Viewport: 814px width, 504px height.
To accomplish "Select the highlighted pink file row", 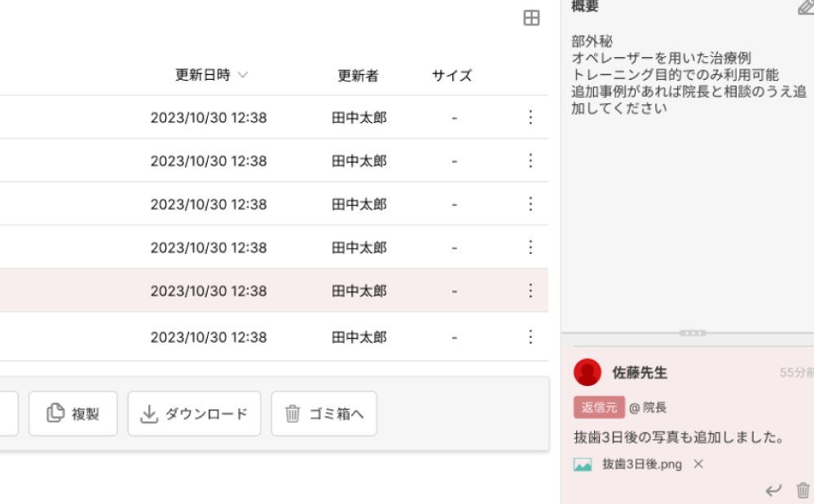I will click(244, 291).
